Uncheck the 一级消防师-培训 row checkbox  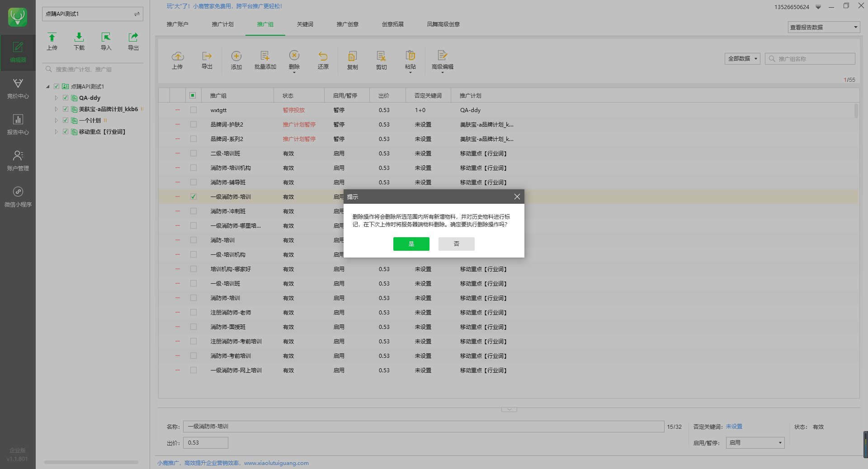(x=193, y=197)
